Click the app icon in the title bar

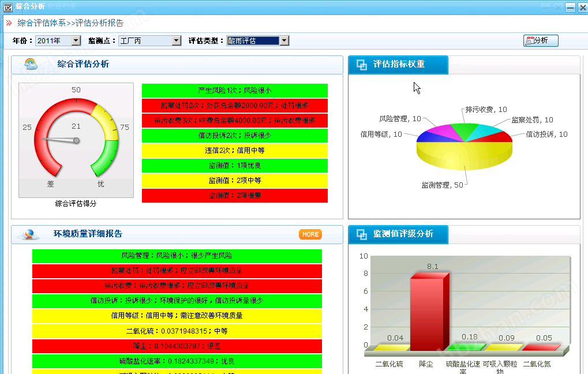(x=8, y=7)
